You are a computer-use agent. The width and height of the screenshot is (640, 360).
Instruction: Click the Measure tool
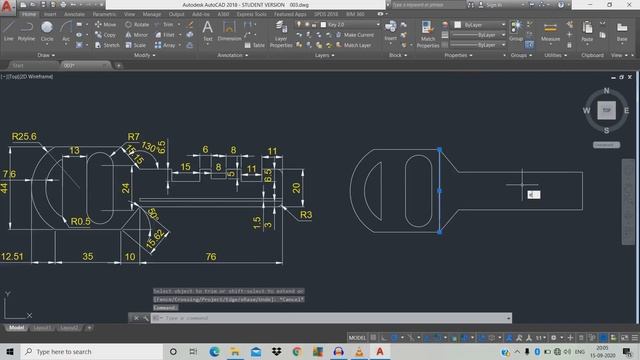[x=550, y=31]
